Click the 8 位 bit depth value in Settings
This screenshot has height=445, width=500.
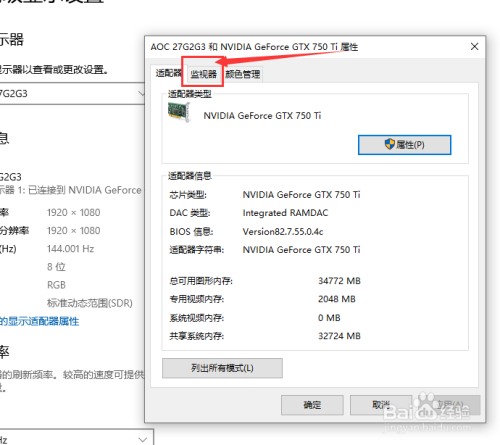56,267
